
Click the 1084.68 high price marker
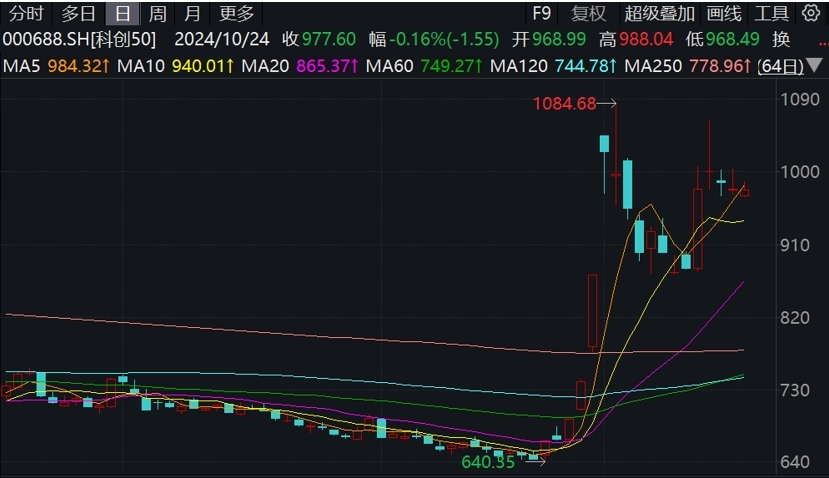(x=564, y=103)
